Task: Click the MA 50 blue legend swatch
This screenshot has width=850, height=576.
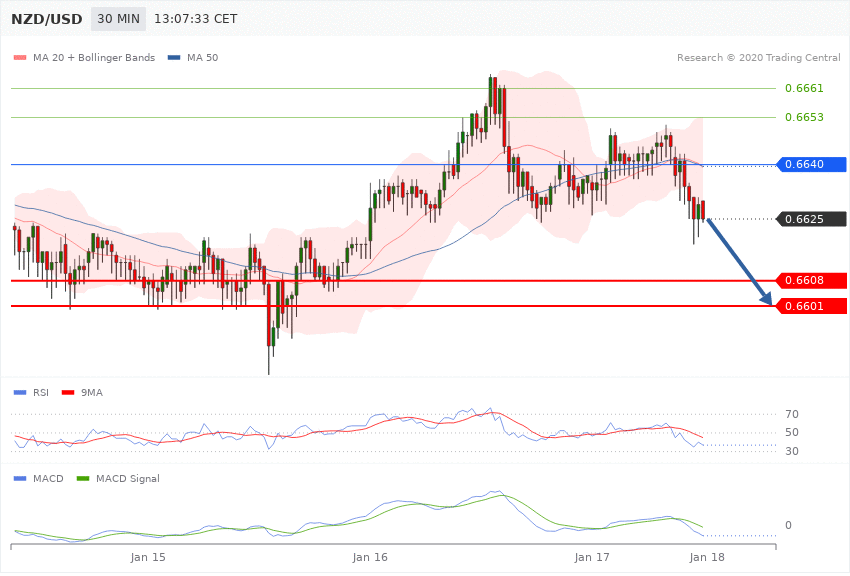Action: tap(174, 57)
